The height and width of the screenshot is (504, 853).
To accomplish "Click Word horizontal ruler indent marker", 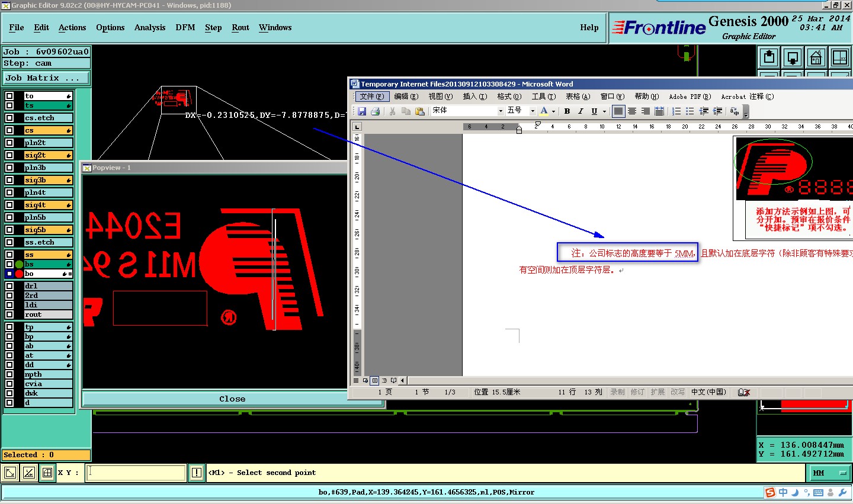I will 519,129.
